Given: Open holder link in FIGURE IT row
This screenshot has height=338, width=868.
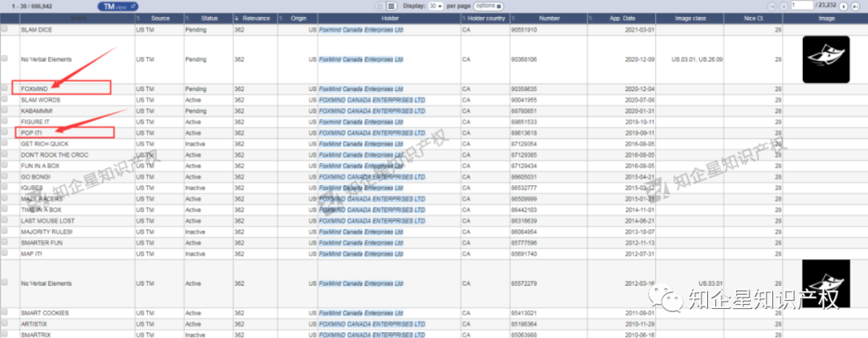Looking at the screenshot, I should point(362,122).
